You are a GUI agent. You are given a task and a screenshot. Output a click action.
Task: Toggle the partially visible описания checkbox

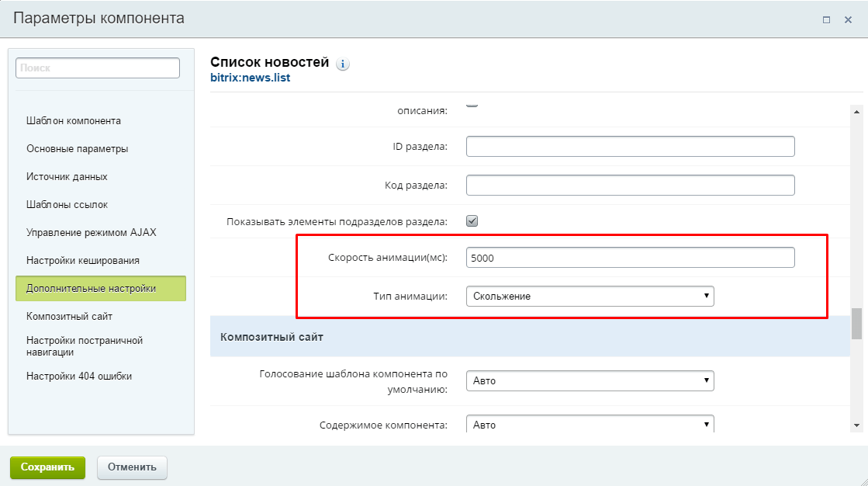point(472,103)
